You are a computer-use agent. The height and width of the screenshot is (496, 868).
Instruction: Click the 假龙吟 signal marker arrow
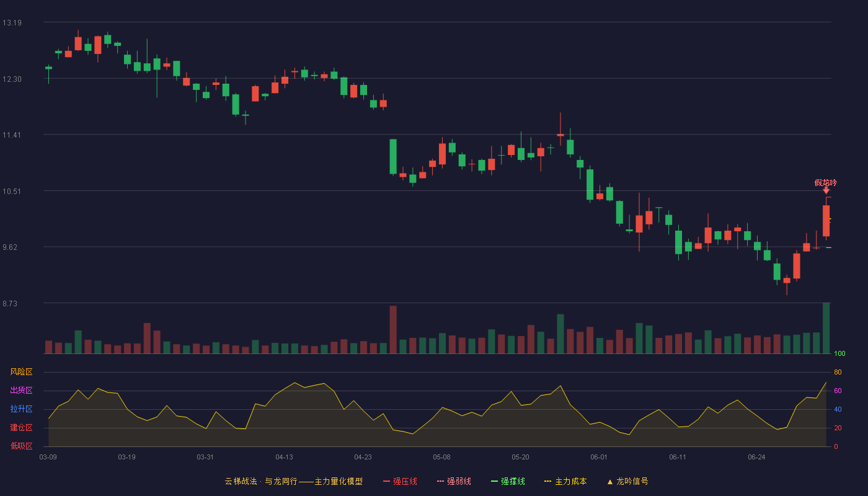(x=826, y=190)
